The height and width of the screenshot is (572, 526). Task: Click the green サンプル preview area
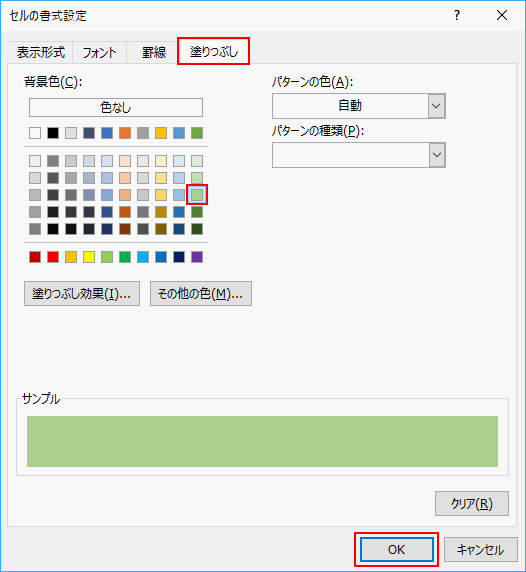262,441
